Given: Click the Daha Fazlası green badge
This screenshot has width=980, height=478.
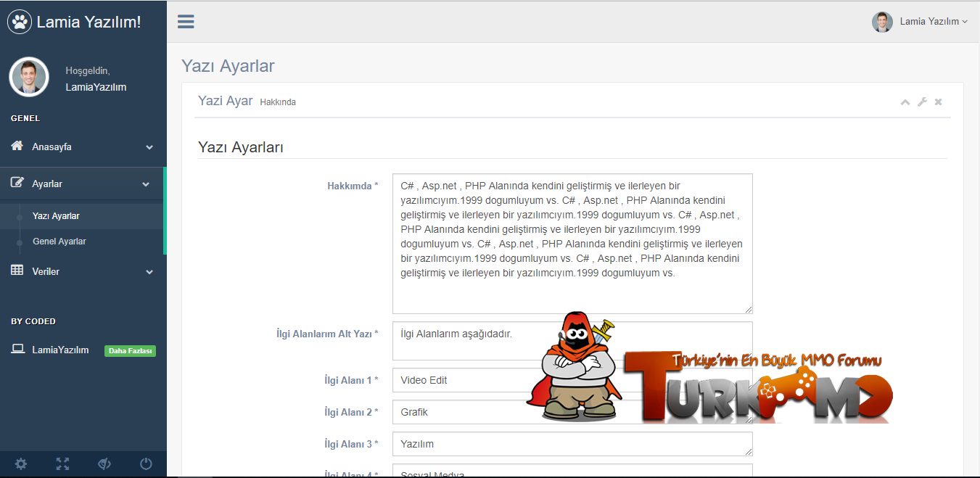Looking at the screenshot, I should tap(131, 351).
